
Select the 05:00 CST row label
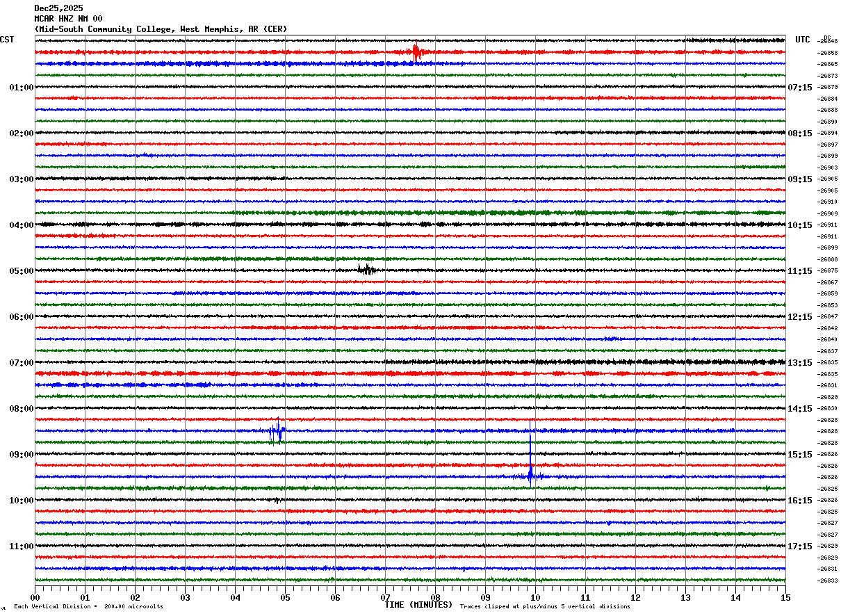click(x=21, y=271)
